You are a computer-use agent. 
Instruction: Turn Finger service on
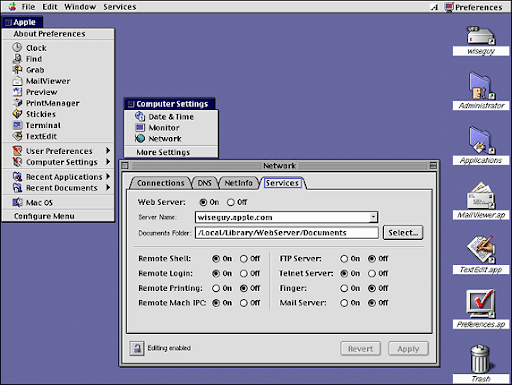344,288
